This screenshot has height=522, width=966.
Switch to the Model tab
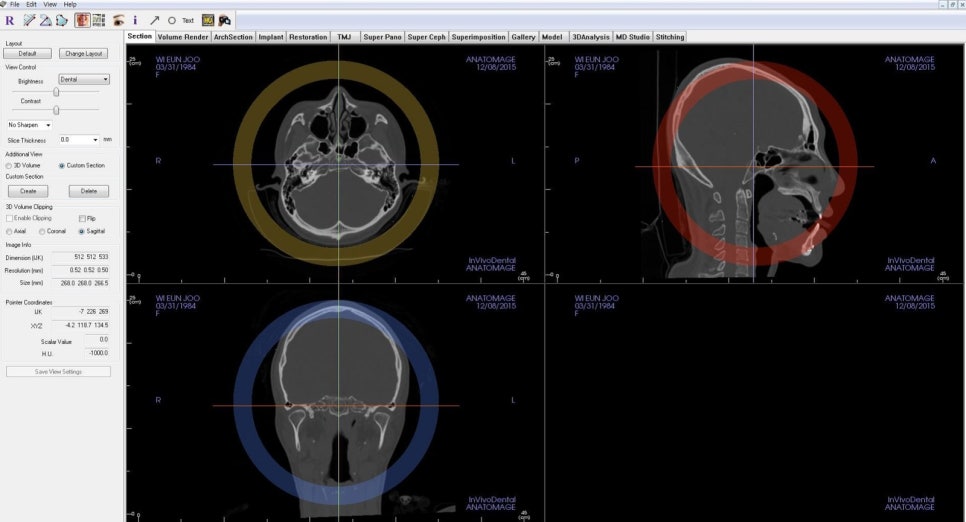click(552, 37)
